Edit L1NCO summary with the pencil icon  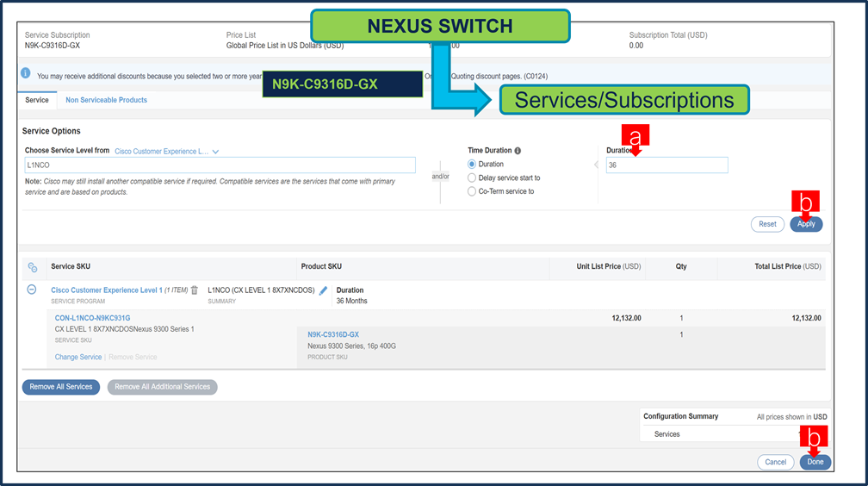click(323, 290)
